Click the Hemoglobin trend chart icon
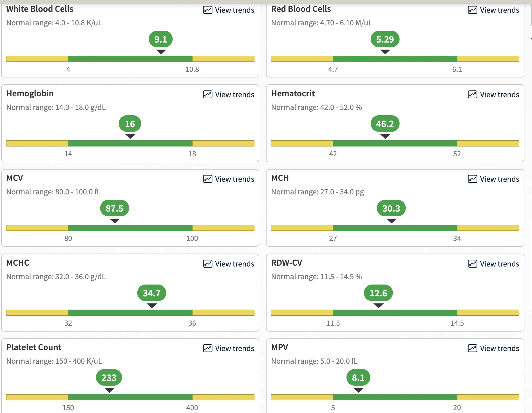Screen dimensions: 532x413 point(208,94)
